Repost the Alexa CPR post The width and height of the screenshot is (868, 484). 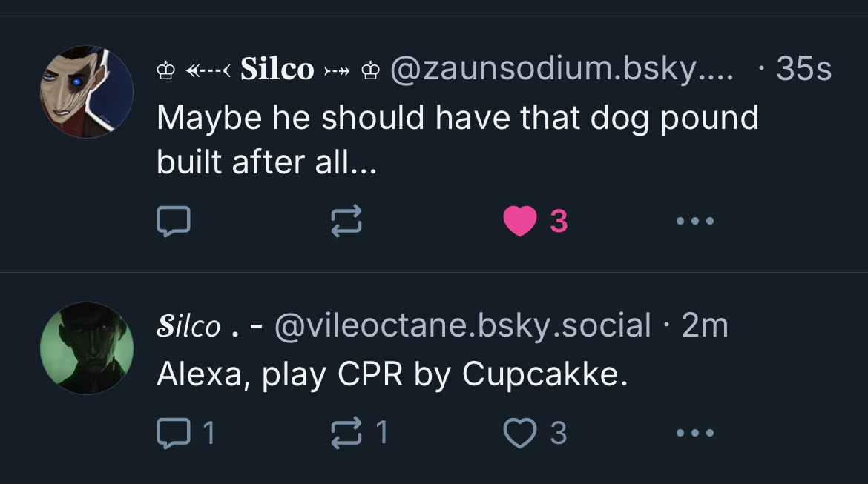tap(346, 433)
